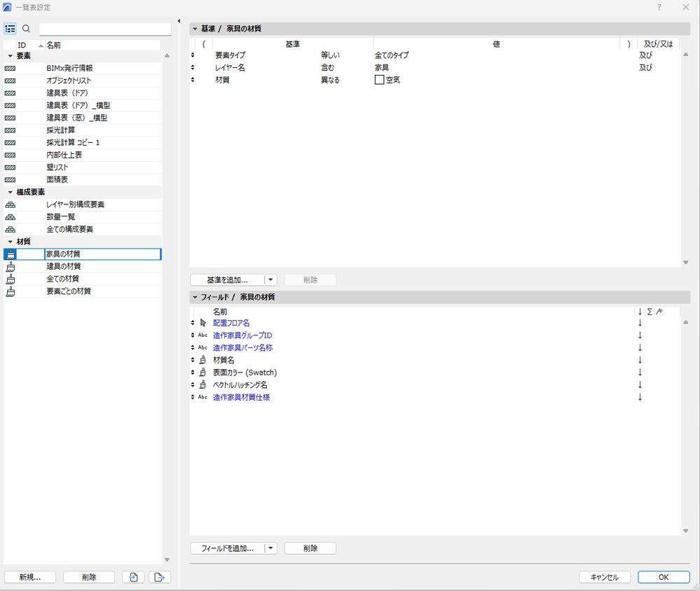Open the 基準を追加 dropdown arrow
The height and width of the screenshot is (591, 700).
[270, 279]
